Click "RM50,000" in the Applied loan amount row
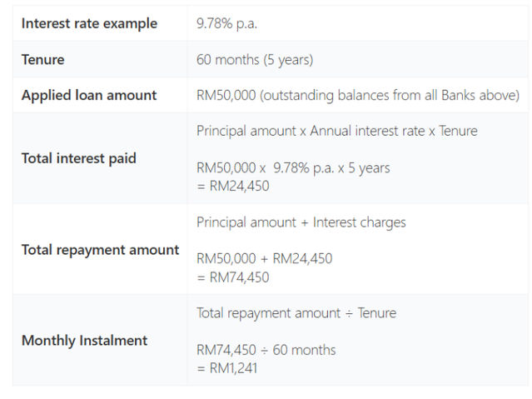The image size is (532, 399). (x=226, y=95)
